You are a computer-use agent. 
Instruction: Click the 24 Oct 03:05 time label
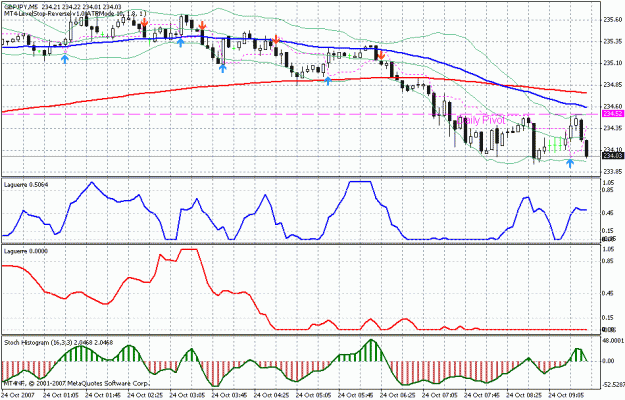pyautogui.click(x=186, y=395)
